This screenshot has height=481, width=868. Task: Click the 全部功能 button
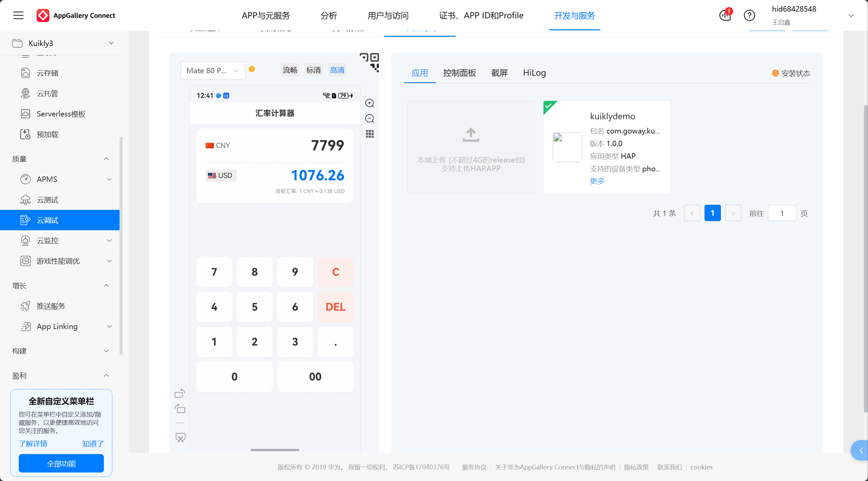[x=61, y=463]
